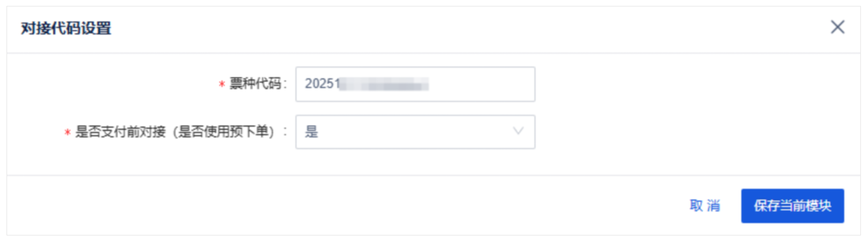Click the middle of the 是否支付前对接 select box
The image size is (868, 242).
(415, 132)
